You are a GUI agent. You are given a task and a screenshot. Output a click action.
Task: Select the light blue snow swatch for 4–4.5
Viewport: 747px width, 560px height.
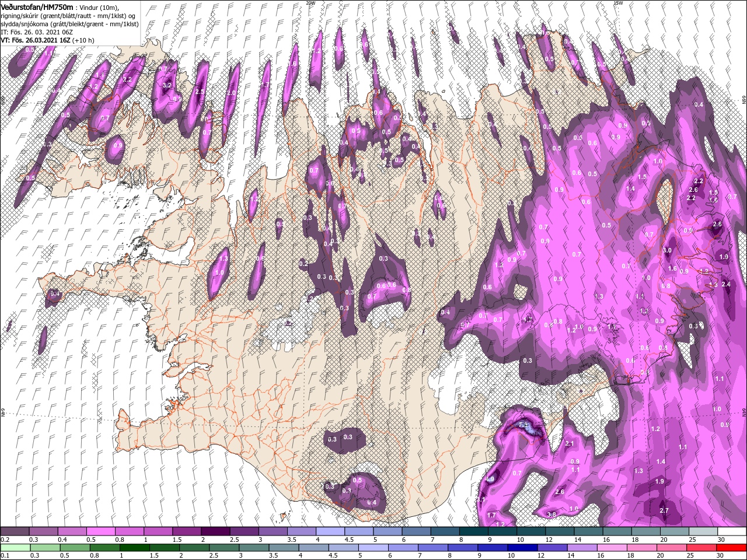tap(330, 531)
